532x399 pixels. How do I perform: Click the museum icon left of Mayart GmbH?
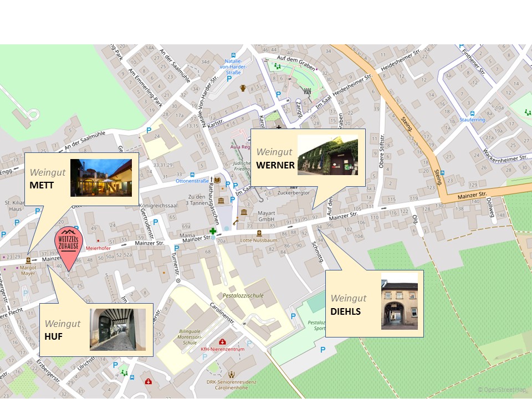(x=244, y=212)
